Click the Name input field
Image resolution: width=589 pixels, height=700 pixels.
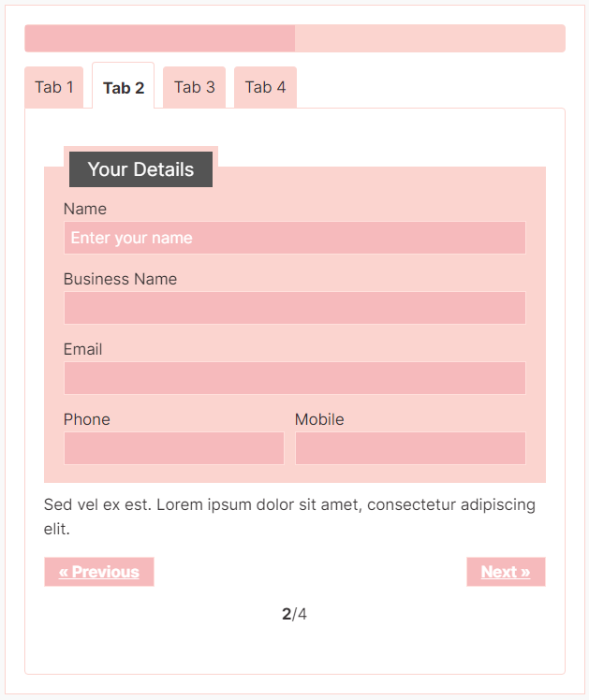pos(295,238)
